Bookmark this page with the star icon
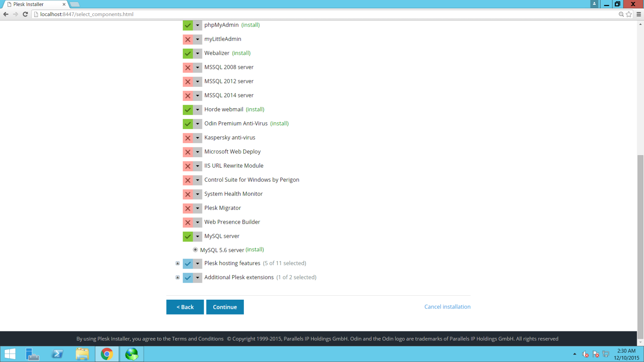Viewport: 644px width, 362px height. [629, 14]
